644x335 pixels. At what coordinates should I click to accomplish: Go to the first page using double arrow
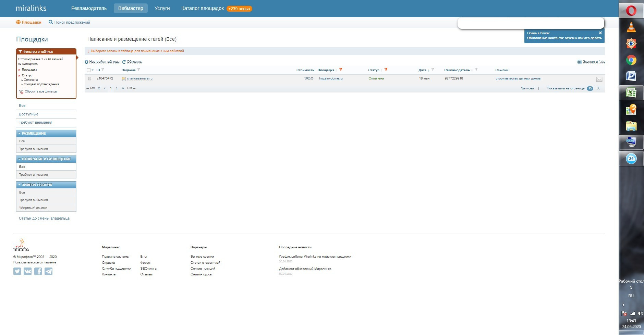tap(99, 88)
